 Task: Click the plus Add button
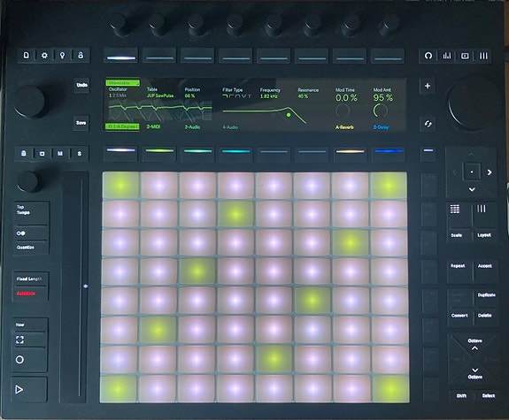(428, 86)
